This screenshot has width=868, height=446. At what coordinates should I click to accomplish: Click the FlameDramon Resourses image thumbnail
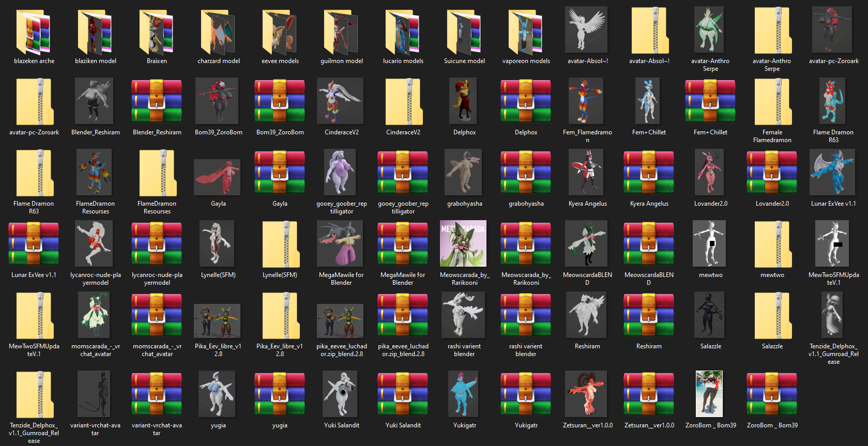[x=94, y=172]
